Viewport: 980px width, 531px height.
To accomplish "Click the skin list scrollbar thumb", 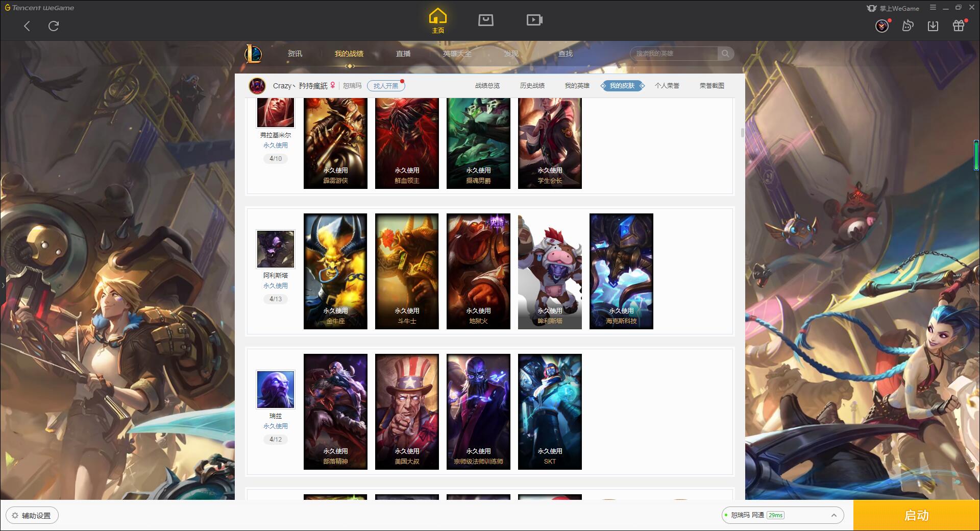I will coord(742,133).
